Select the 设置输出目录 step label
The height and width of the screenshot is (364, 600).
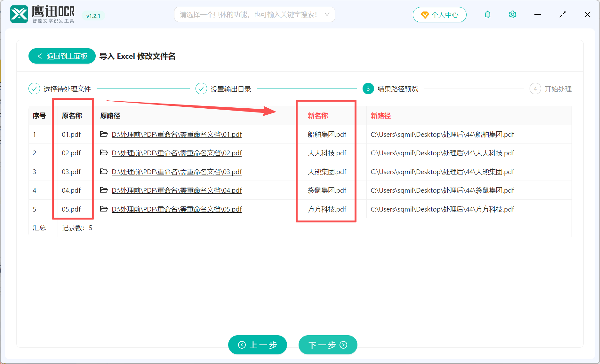pos(231,89)
